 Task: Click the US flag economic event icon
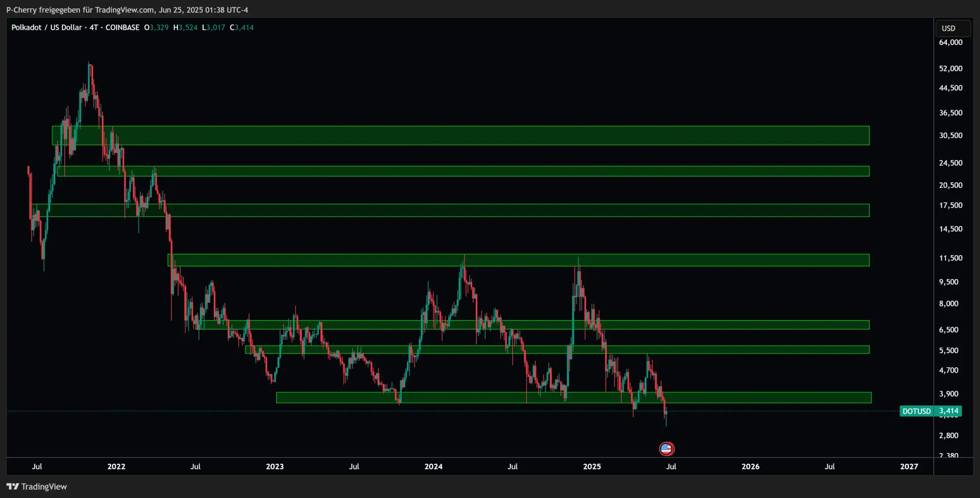(x=666, y=448)
